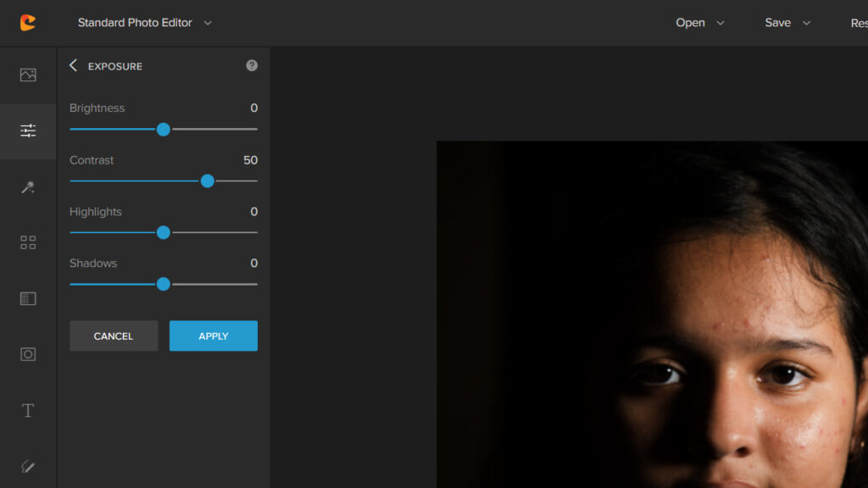Select the Text tool icon
This screenshot has height=488, width=868.
click(28, 410)
